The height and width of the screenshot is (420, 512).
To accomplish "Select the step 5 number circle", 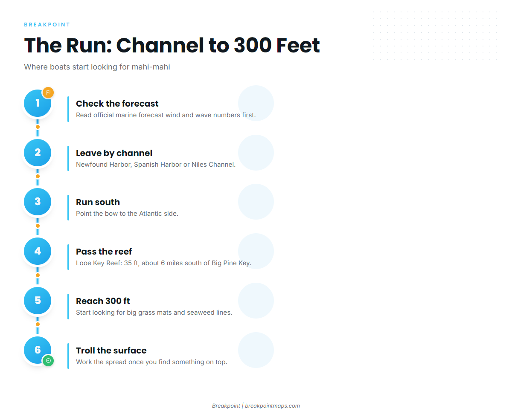I will pos(38,301).
